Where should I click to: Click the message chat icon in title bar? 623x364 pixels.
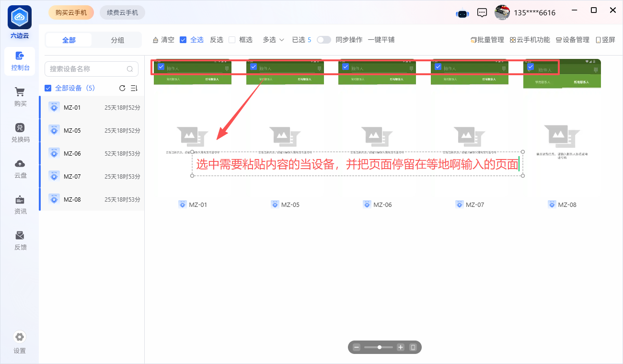tap(483, 13)
